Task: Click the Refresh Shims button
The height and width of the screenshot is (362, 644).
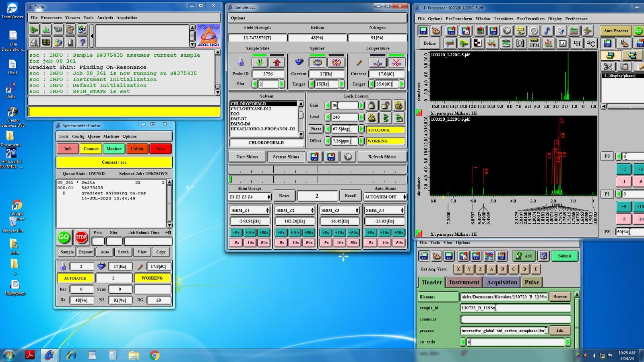Action: click(382, 157)
